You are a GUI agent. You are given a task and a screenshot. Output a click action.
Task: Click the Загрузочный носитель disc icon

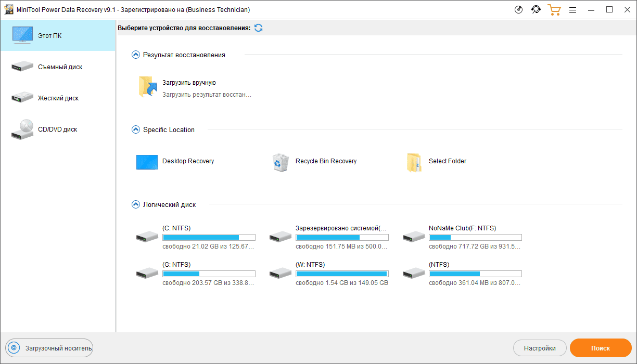[14, 348]
